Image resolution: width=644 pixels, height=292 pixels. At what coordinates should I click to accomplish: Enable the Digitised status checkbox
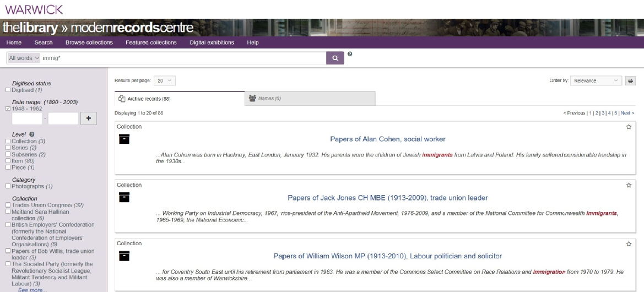pyautogui.click(x=7, y=90)
